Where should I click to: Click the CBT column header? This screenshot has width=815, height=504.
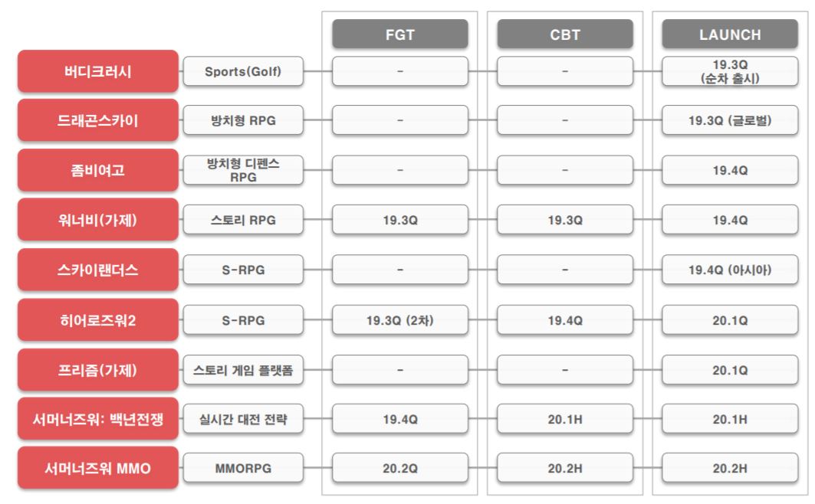pyautogui.click(x=565, y=34)
